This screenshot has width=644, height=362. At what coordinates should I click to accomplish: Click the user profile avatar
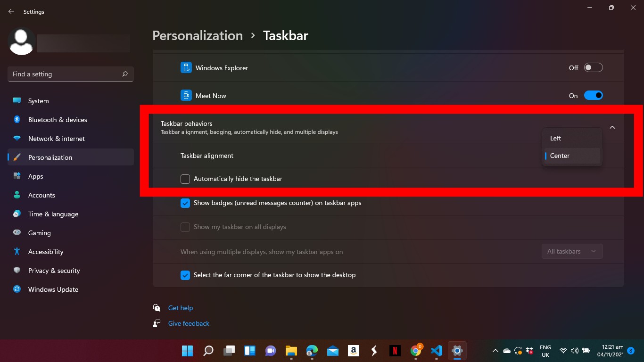[x=21, y=41]
